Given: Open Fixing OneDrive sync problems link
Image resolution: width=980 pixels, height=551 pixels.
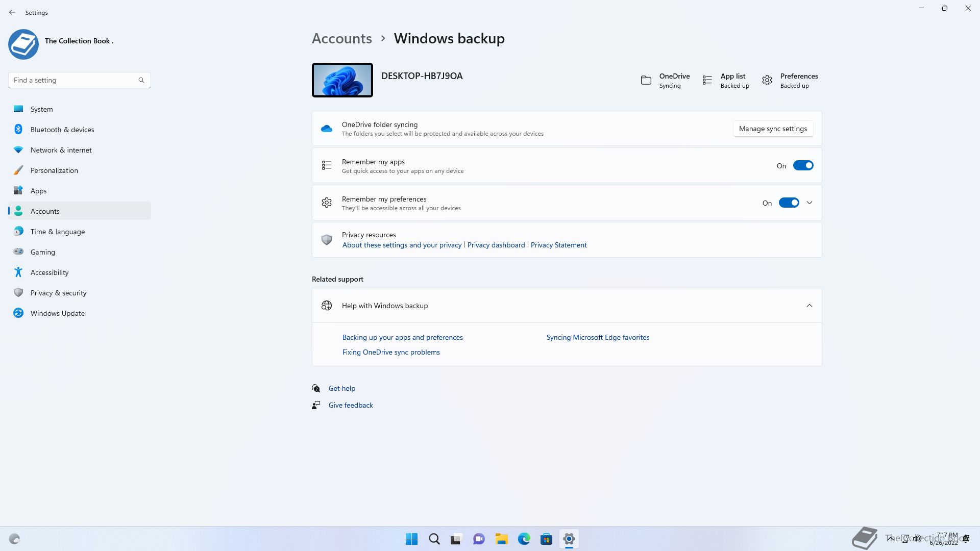Looking at the screenshot, I should (x=391, y=352).
